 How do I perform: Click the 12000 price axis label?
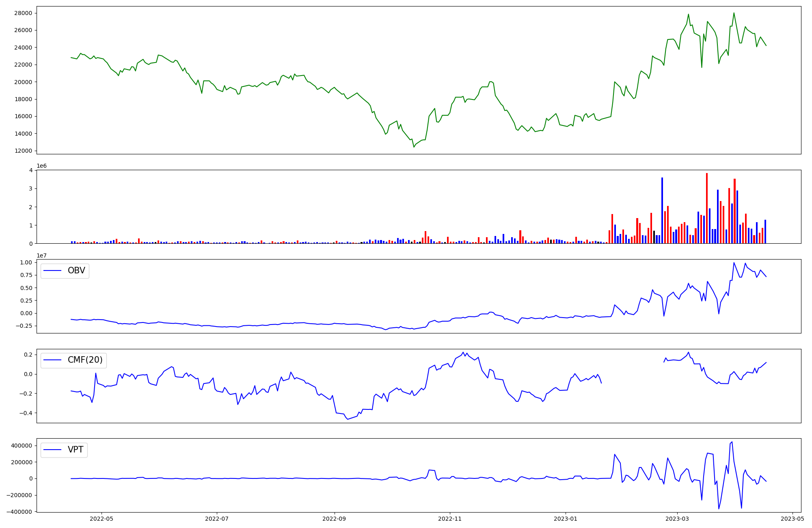[23, 151]
